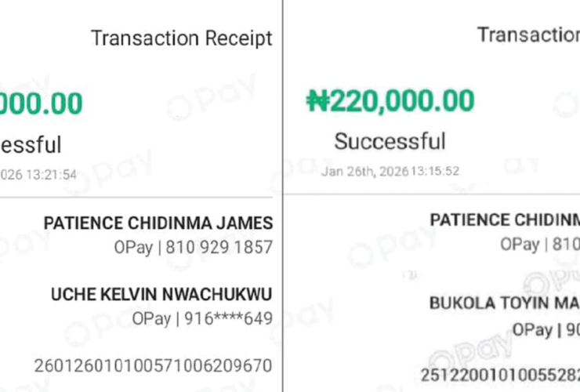Click the masked account 916****649

coord(202,319)
